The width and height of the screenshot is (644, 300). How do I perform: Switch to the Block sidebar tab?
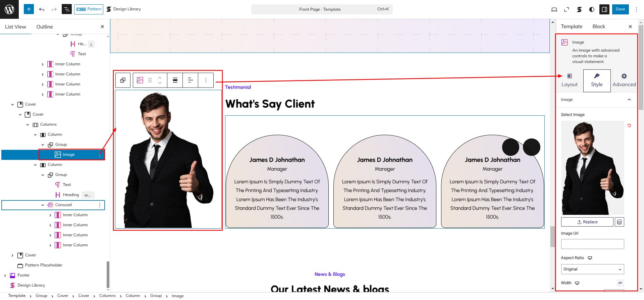(x=599, y=26)
